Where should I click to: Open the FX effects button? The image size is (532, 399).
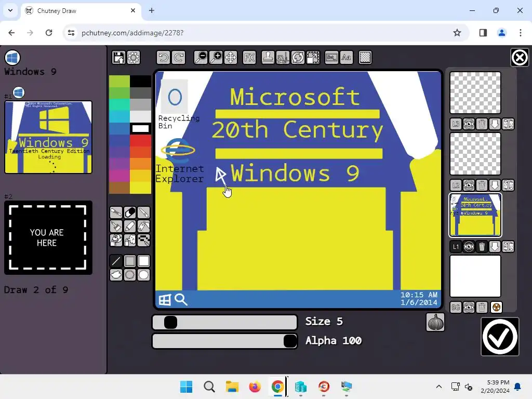pos(249,57)
